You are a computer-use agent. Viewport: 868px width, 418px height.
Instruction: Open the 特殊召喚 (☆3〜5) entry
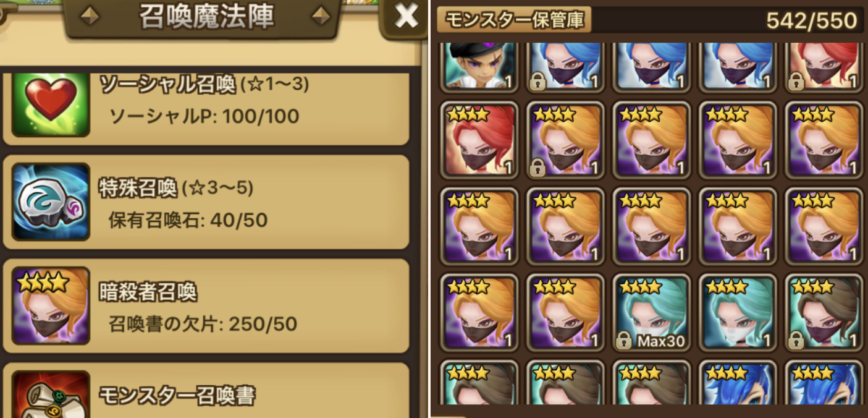click(206, 202)
